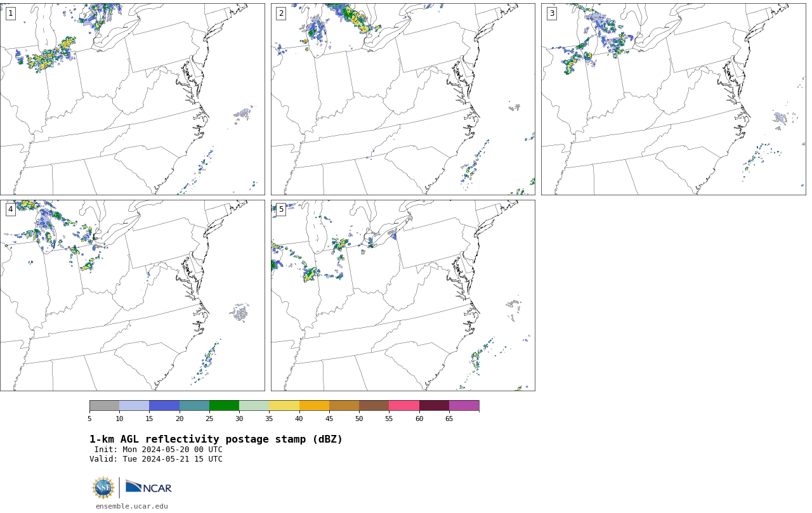The image size is (812, 513).
Task: Click the blue 15-20 dBZ swatch
Action: tap(164, 406)
